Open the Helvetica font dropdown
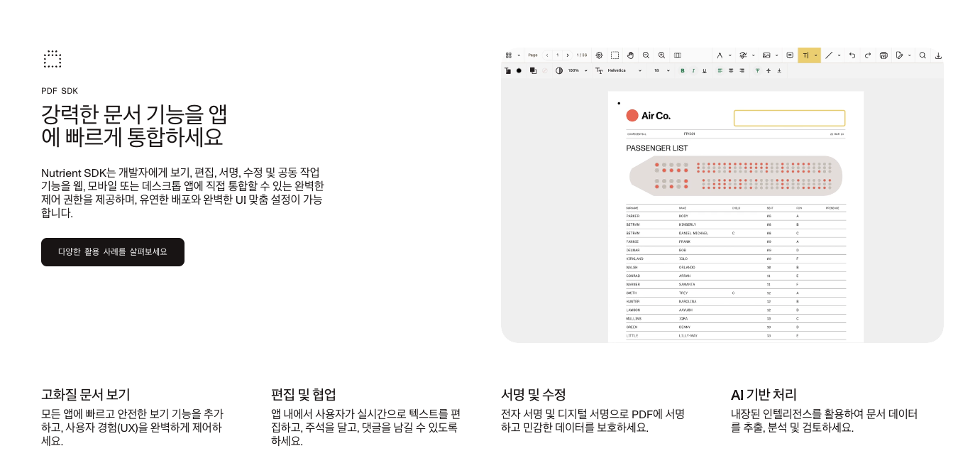 tap(624, 71)
